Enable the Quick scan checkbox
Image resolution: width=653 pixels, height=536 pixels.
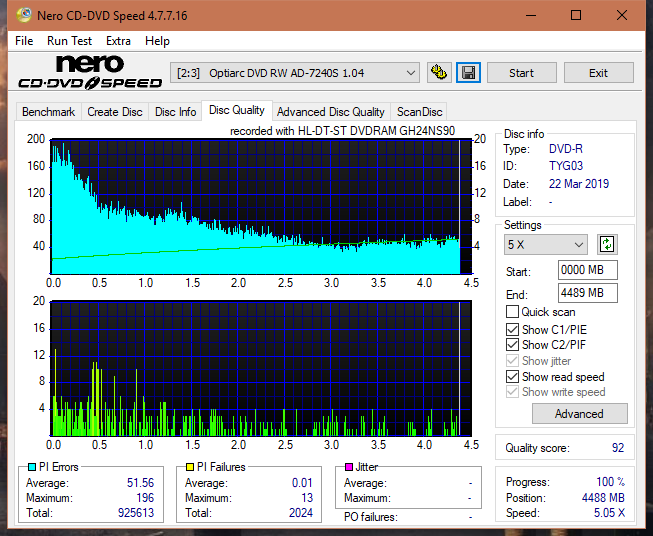[x=512, y=312]
